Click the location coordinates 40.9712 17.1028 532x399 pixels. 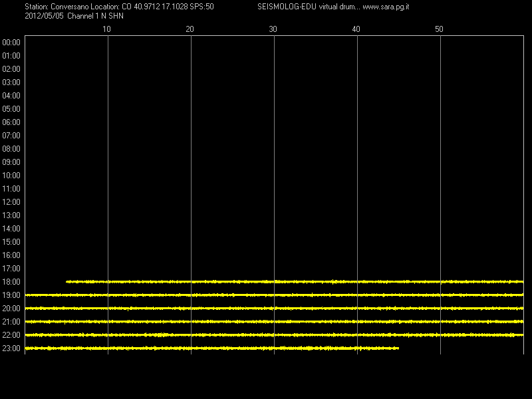pos(160,7)
